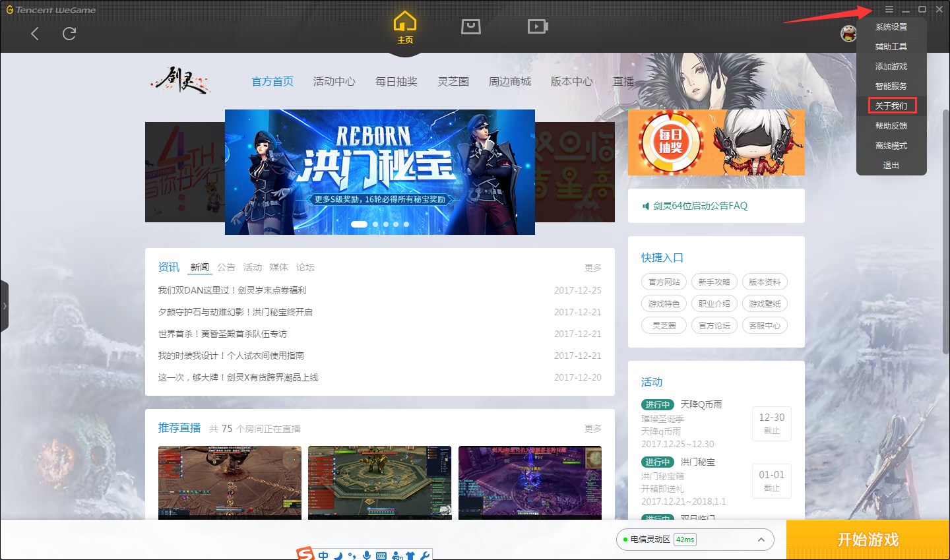
Task: Switch to the 媒体 news tab
Action: click(279, 267)
